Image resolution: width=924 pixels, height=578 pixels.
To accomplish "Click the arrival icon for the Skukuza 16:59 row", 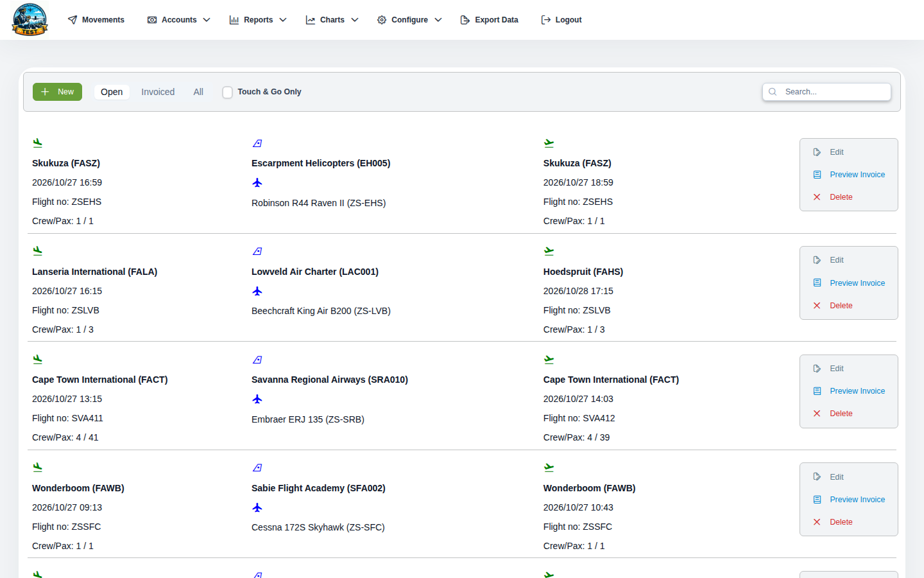I will (x=38, y=143).
